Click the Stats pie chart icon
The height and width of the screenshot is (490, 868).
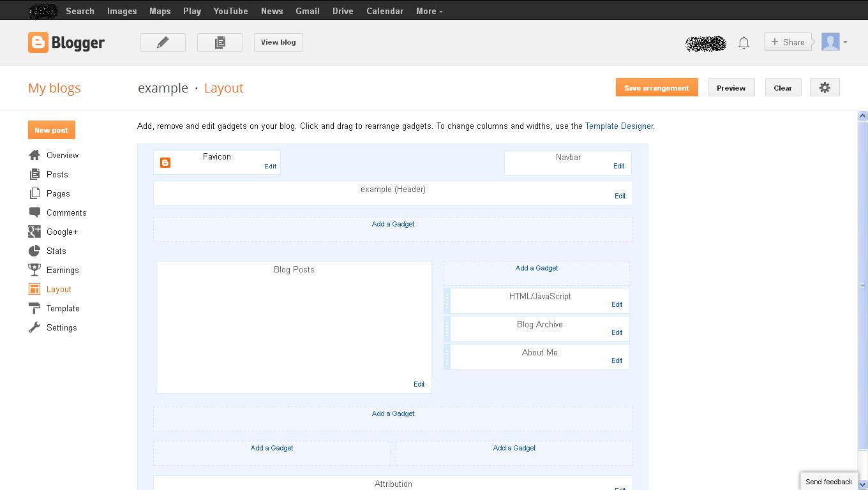click(34, 251)
